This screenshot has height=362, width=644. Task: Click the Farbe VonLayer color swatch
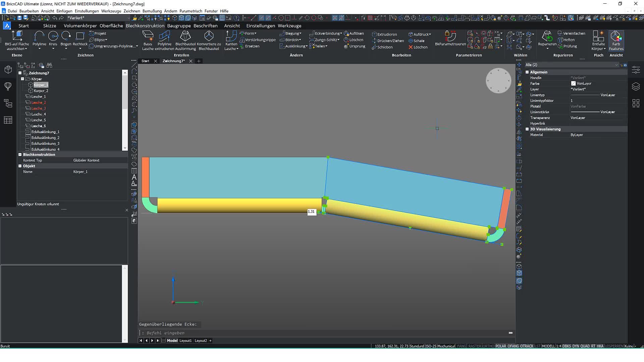coord(573,83)
